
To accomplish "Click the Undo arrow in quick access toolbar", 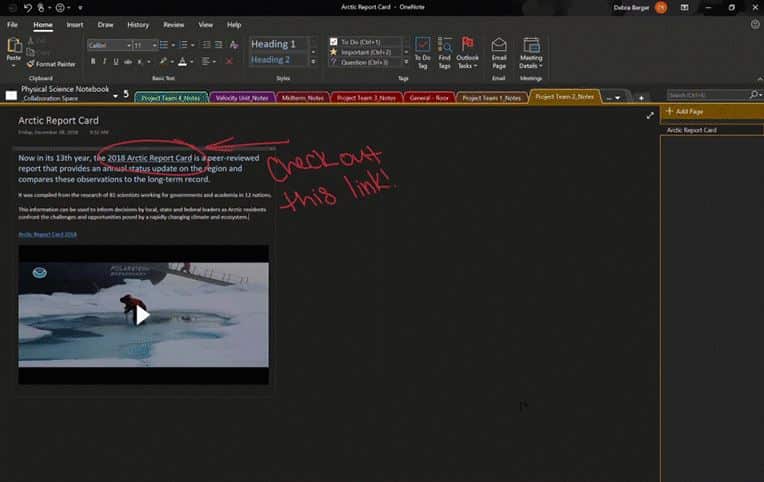I will click(x=28, y=7).
